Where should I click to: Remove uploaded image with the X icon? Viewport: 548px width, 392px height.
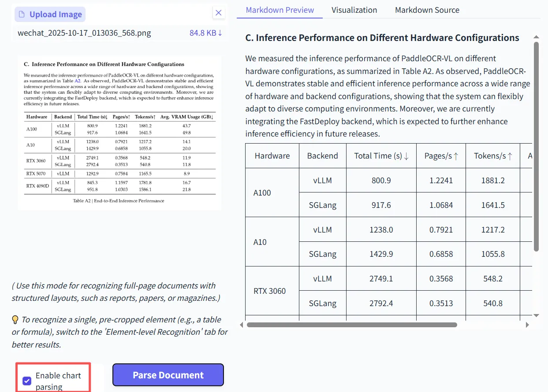pyautogui.click(x=218, y=13)
